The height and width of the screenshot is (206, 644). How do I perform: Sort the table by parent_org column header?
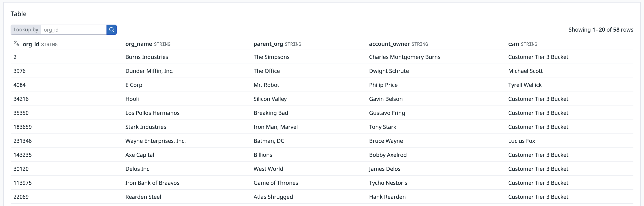[x=268, y=44]
